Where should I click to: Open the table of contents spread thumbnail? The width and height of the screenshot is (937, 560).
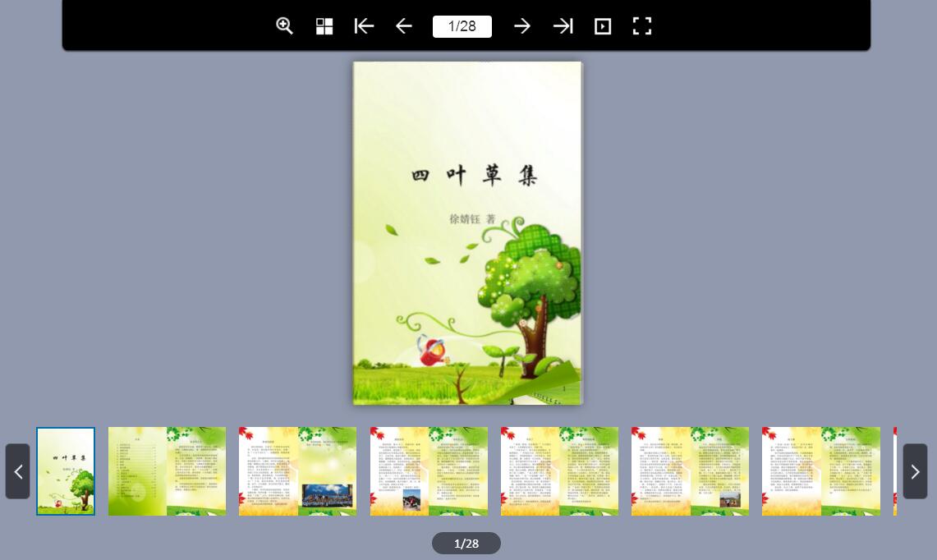167,471
